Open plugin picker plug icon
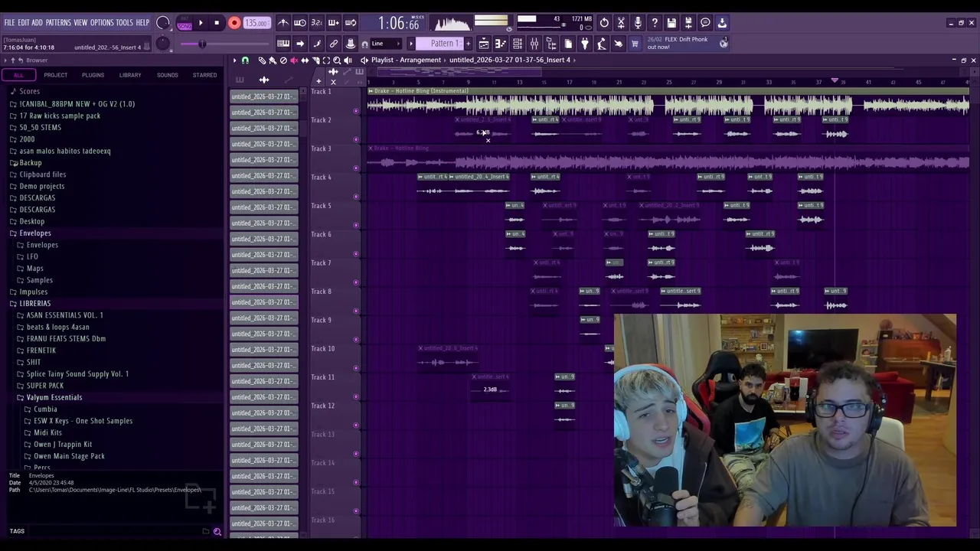Viewport: 980px width, 551px height. click(x=585, y=44)
